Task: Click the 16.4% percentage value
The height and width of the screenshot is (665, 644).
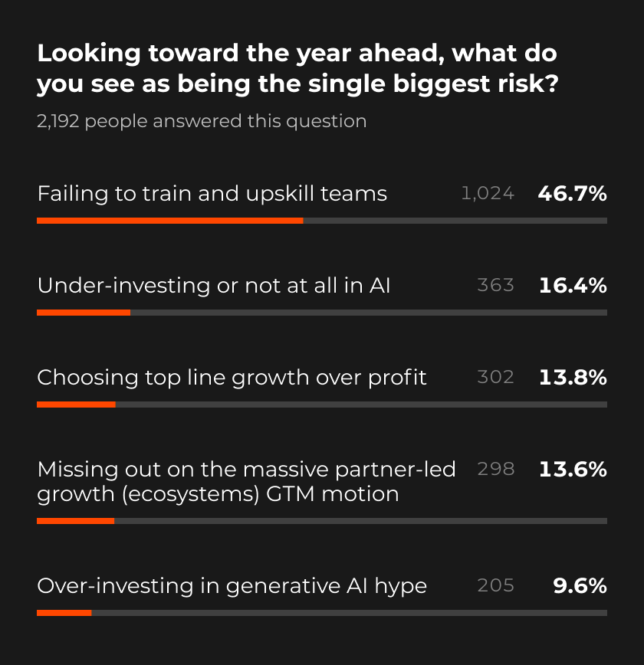Action: [573, 286]
